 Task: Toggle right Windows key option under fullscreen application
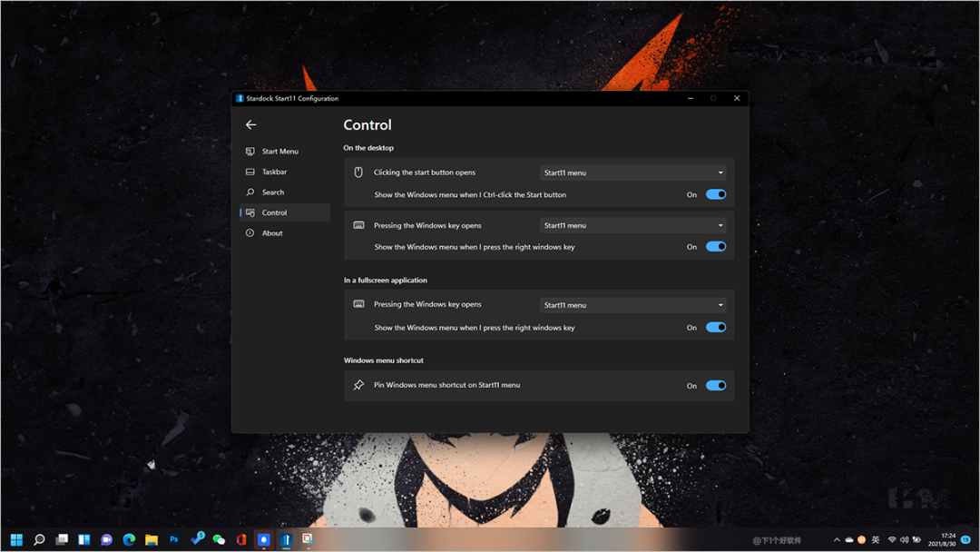pyautogui.click(x=715, y=328)
